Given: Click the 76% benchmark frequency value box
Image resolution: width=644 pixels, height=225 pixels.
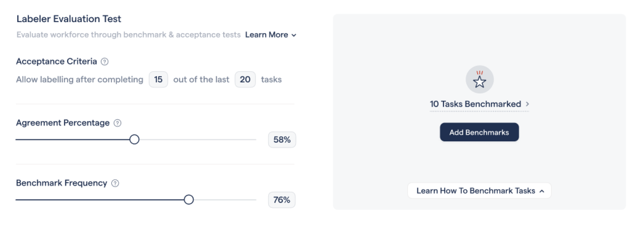Looking at the screenshot, I should (x=282, y=200).
